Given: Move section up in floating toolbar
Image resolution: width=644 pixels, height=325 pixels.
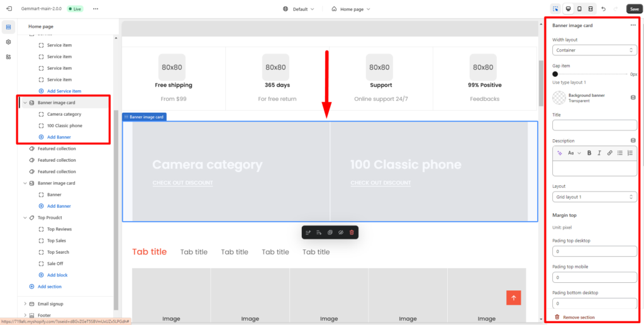Looking at the screenshot, I should pos(308,232).
